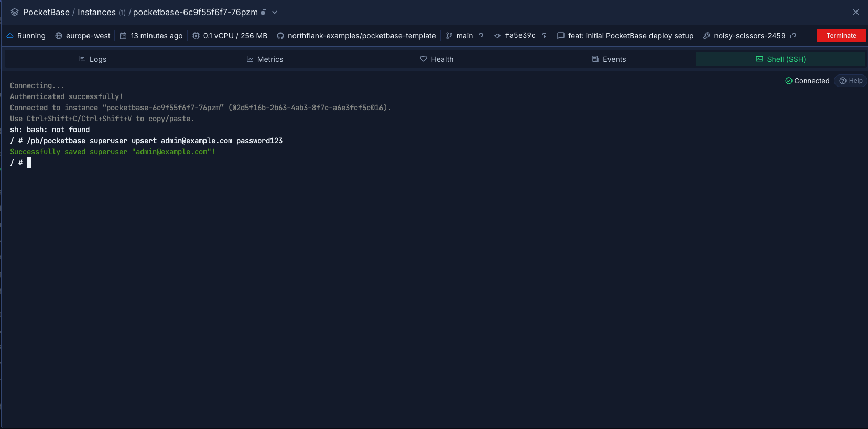Click the commit message speech bubble icon
The width and height of the screenshot is (868, 429).
pos(561,36)
